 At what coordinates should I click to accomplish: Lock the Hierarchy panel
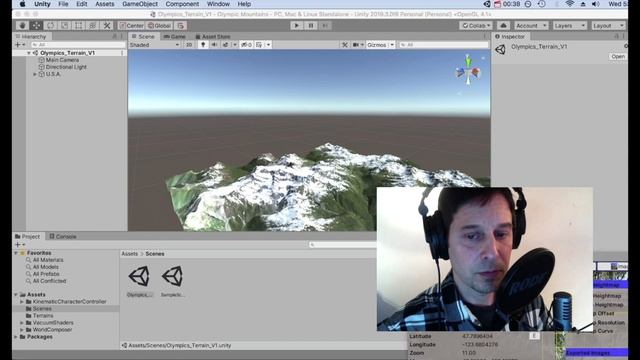[x=114, y=37]
